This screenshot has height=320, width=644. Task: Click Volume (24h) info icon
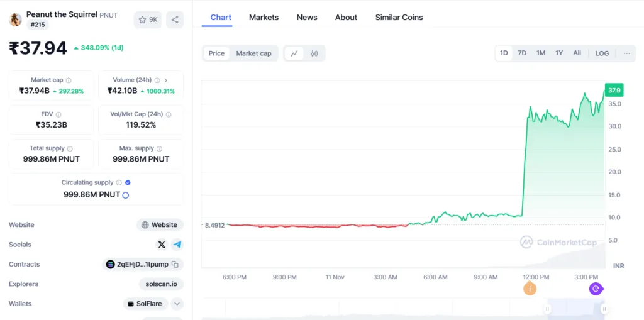click(157, 80)
